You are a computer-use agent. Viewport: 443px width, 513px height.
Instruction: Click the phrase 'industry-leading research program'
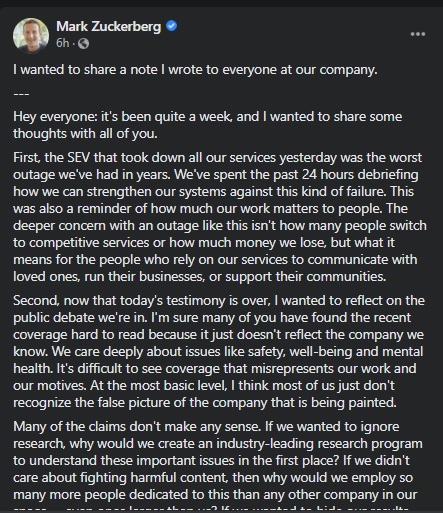point(319,444)
